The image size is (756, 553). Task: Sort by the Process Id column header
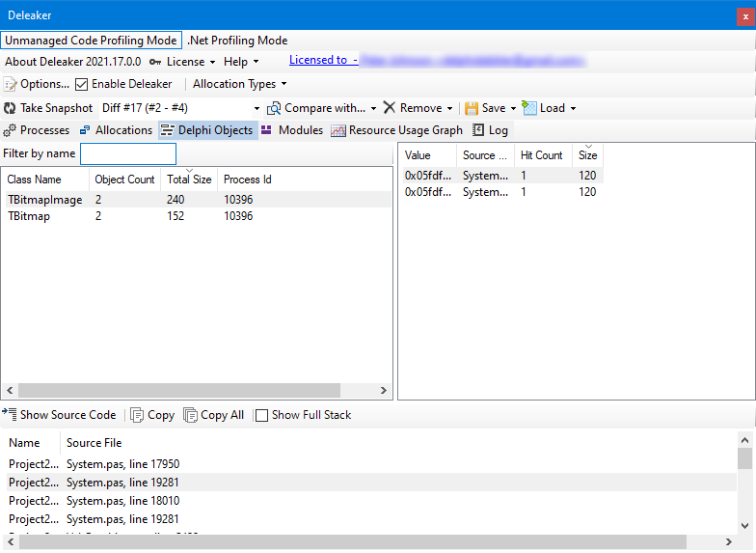click(x=247, y=180)
